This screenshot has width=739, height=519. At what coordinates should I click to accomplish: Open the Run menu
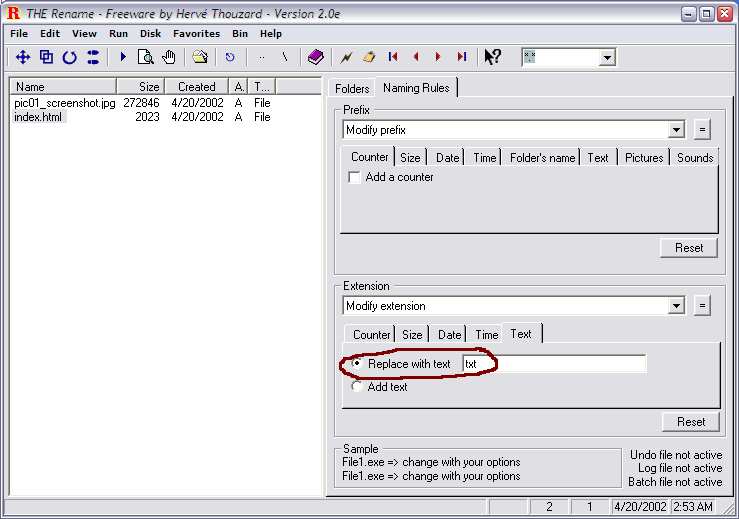pos(118,33)
